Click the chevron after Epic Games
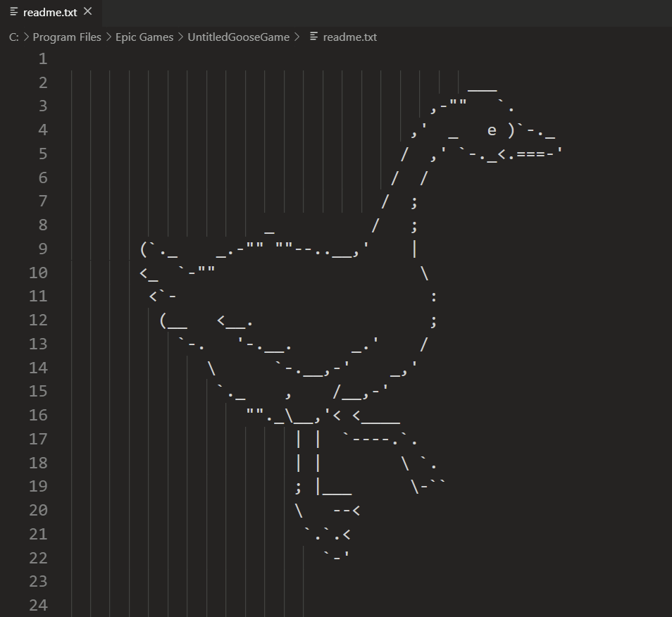This screenshot has height=617, width=672. coord(180,37)
